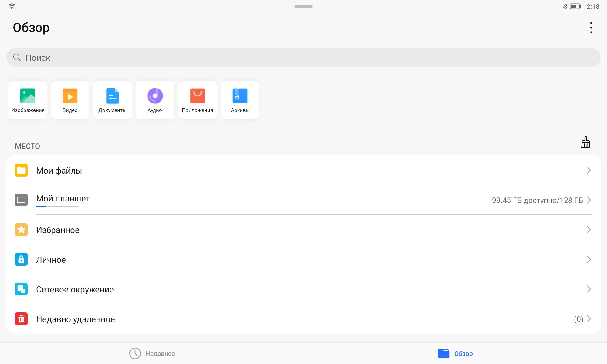Expand Избранное with its chevron arrow
Image resolution: width=607 pixels, height=364 pixels.
(x=588, y=230)
